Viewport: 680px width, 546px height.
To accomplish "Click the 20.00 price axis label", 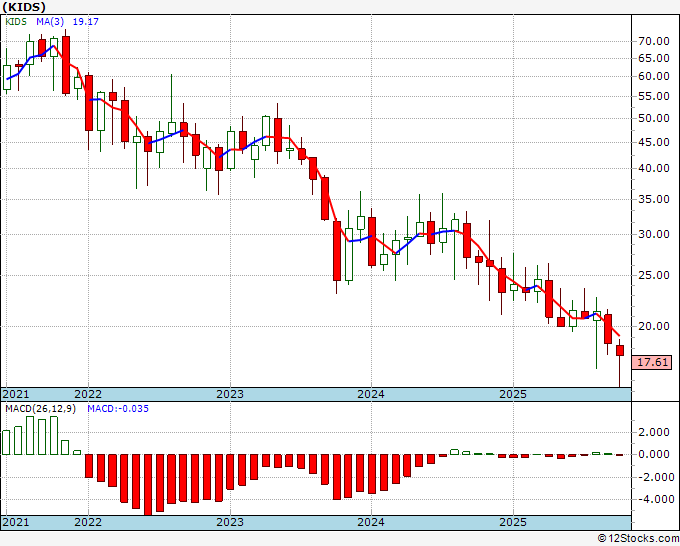I will 652,326.
